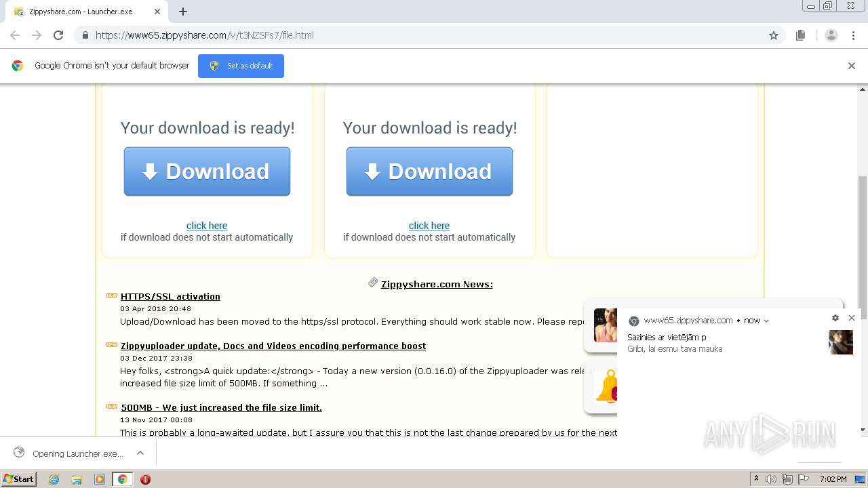Click the Show desktop button
This screenshot has height=488, width=868.
[x=861, y=479]
